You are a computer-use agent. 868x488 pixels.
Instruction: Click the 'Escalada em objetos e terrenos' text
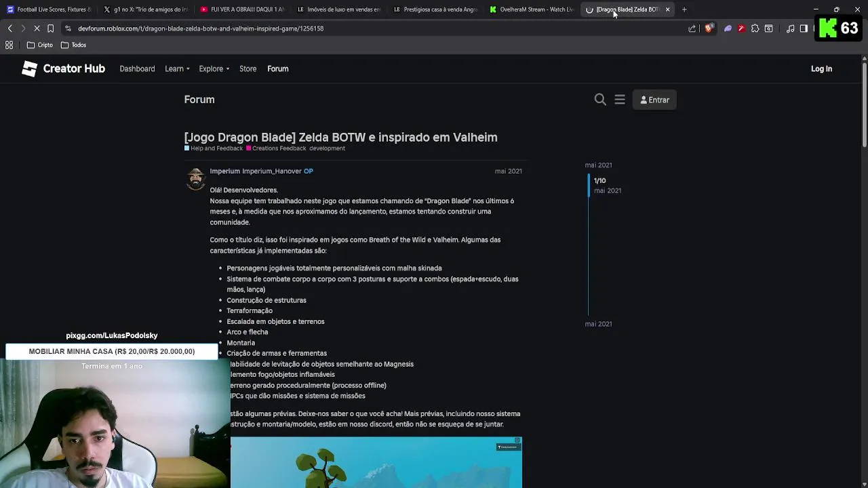pos(275,321)
